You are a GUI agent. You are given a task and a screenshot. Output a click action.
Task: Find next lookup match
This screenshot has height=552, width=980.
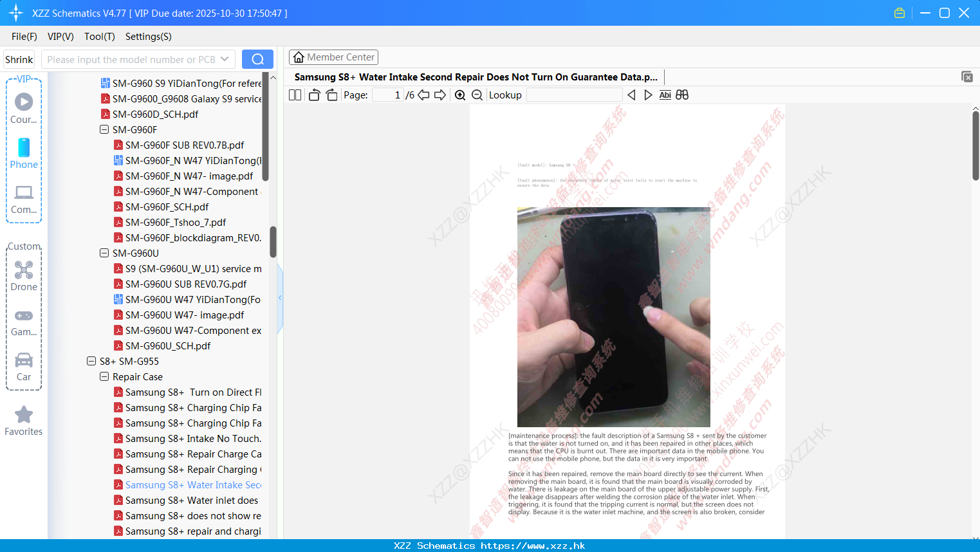[648, 95]
